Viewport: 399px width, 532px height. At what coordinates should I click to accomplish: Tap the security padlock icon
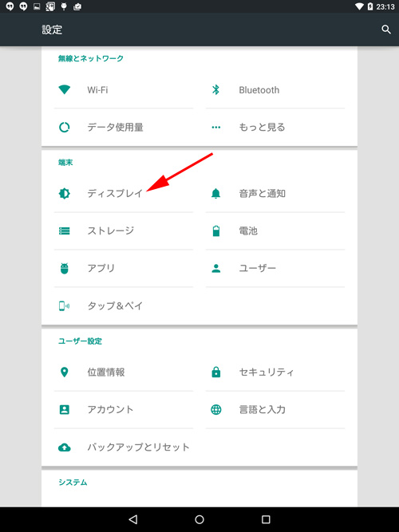tap(216, 372)
